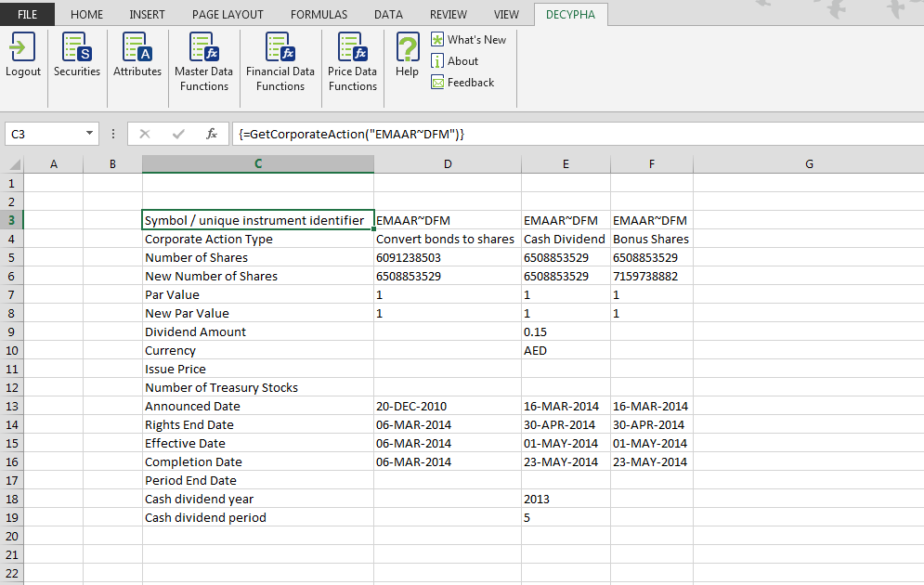The width and height of the screenshot is (924, 585).
Task: Switch to the VIEW tab
Action: 506,14
